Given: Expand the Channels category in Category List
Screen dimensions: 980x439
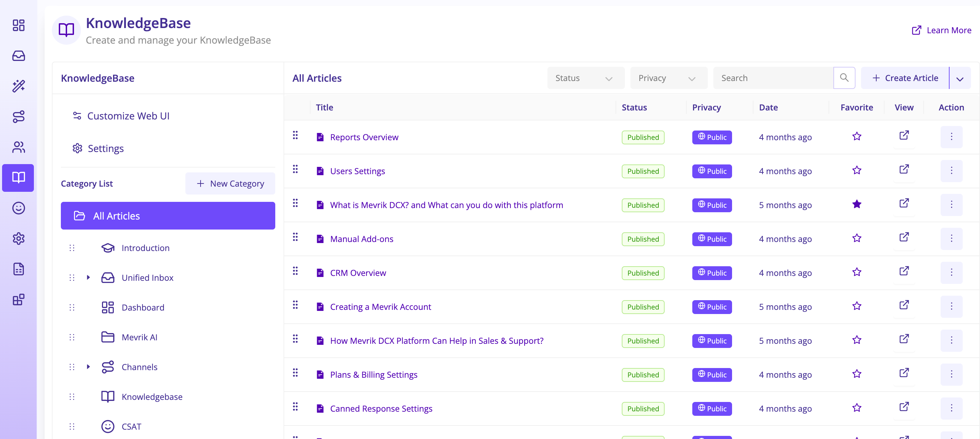Looking at the screenshot, I should click(x=89, y=367).
